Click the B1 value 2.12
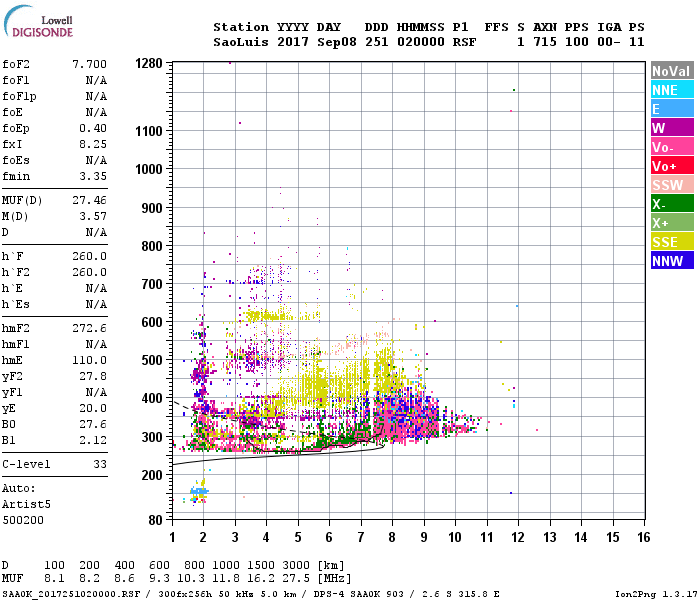Screen dimensions: 700x600 93,440
